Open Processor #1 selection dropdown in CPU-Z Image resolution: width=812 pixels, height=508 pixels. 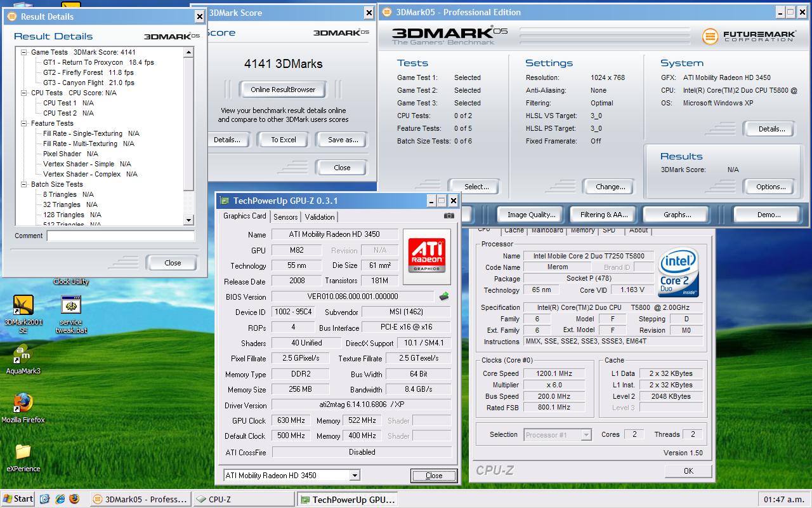[x=586, y=435]
